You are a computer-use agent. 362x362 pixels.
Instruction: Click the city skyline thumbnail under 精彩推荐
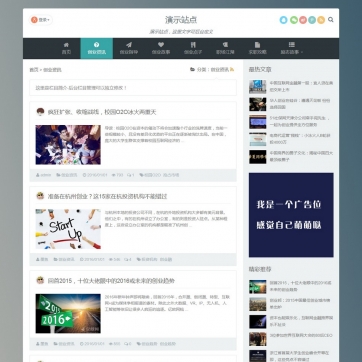point(258,304)
